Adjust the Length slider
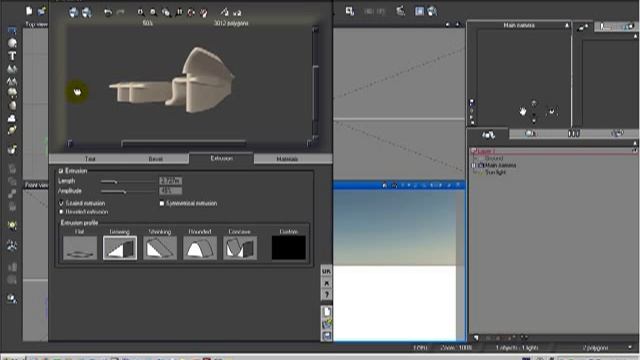 coord(127,181)
